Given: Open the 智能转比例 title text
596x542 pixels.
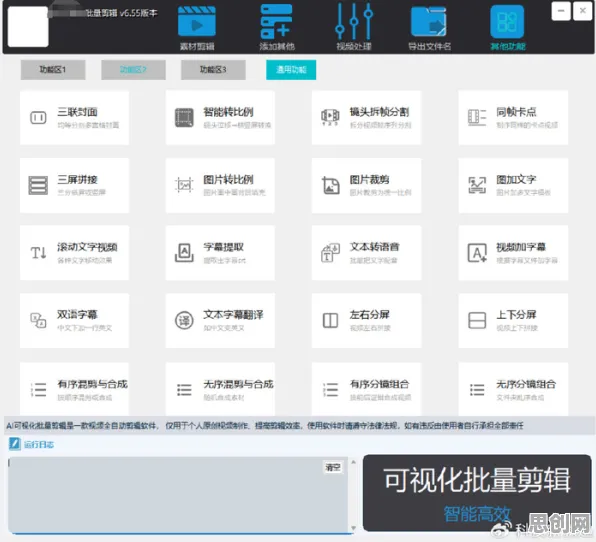Looking at the screenshot, I should tap(228, 112).
